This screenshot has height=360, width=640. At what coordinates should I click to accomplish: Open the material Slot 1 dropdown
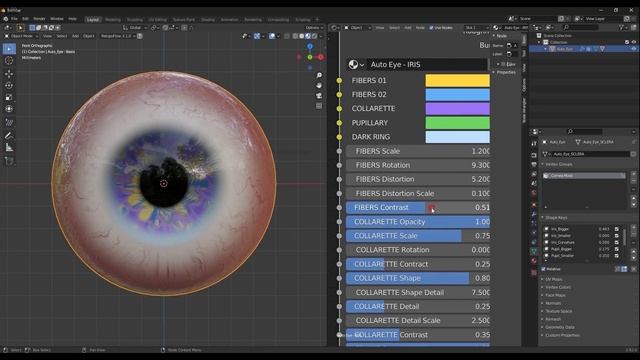476,28
